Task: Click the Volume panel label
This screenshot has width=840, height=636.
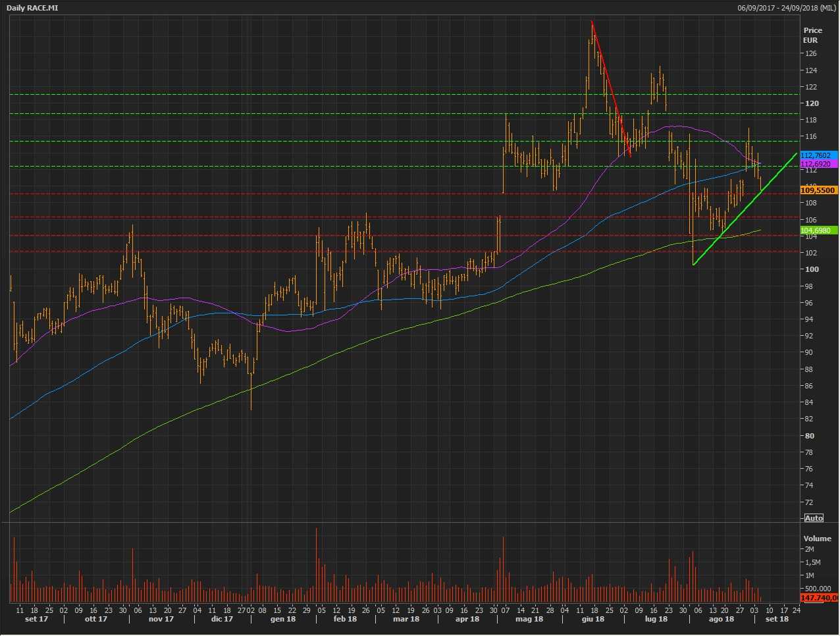Action: (x=817, y=539)
